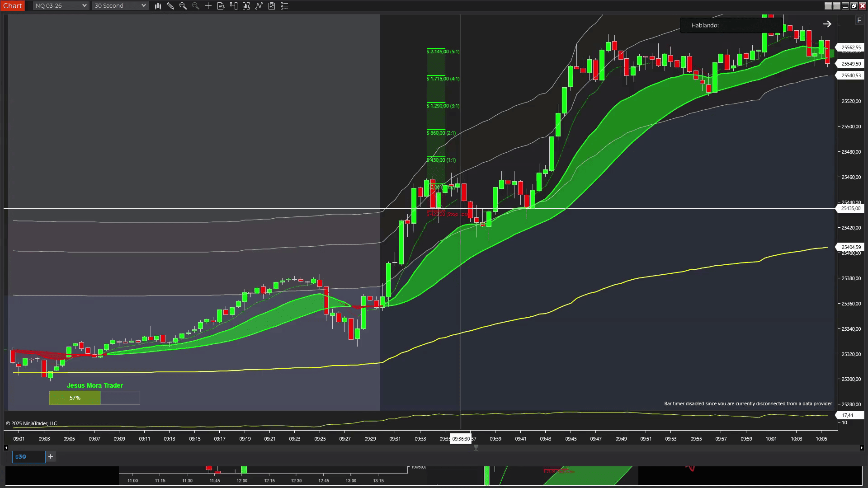Click the right arrow scroll-to-latest button
The image size is (868, 488).
827,24
